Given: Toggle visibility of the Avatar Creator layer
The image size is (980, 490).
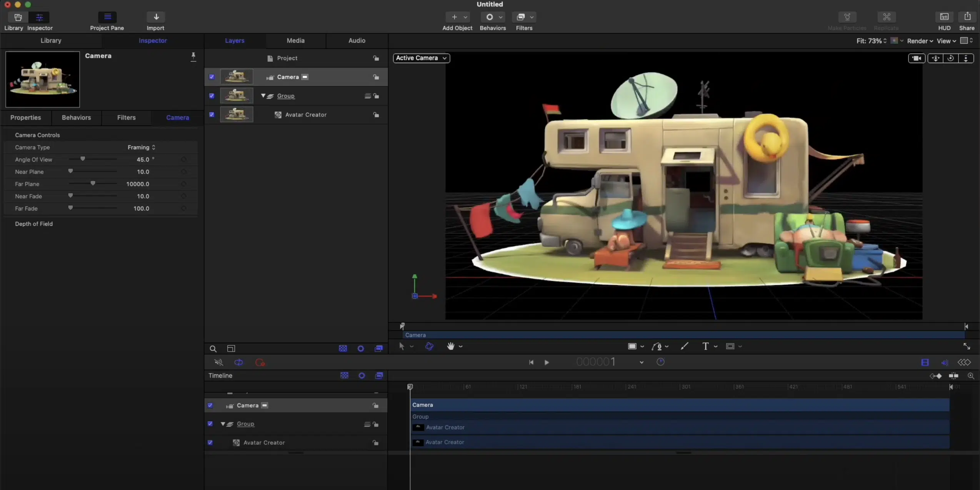Looking at the screenshot, I should 211,114.
